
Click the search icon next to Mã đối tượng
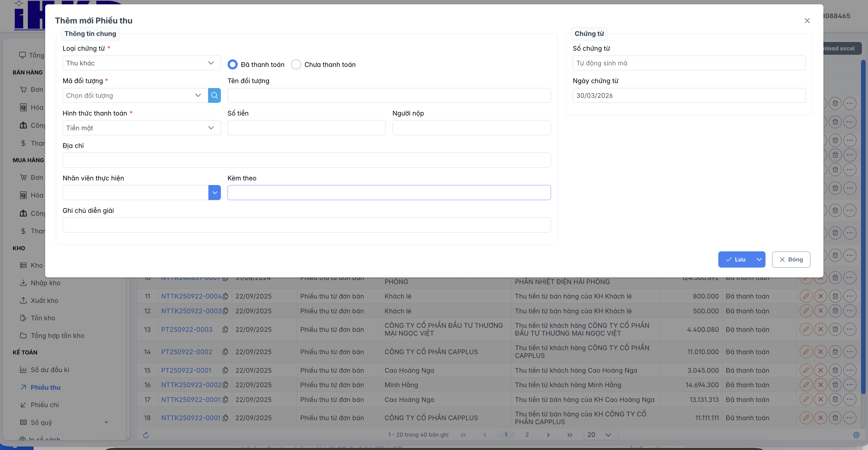[214, 95]
